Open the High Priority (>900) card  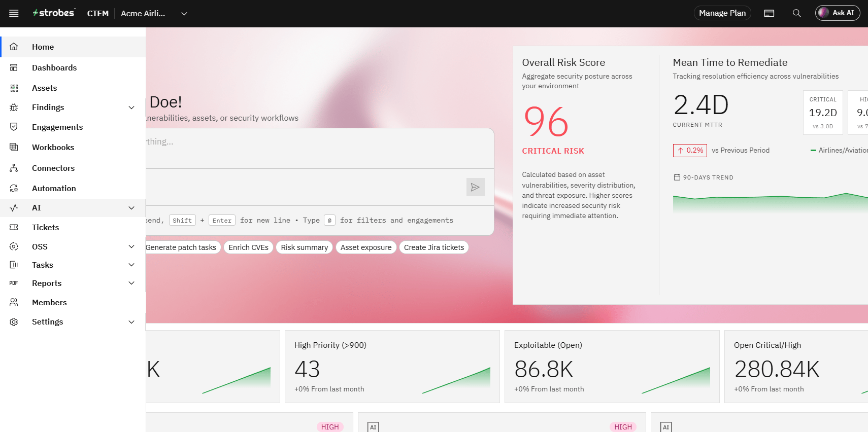392,367
